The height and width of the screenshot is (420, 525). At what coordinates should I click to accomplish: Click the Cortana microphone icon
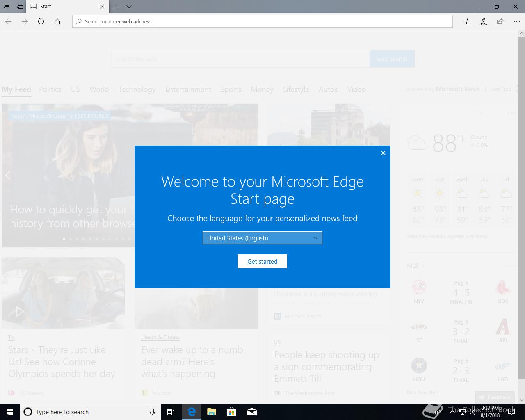[152, 412]
